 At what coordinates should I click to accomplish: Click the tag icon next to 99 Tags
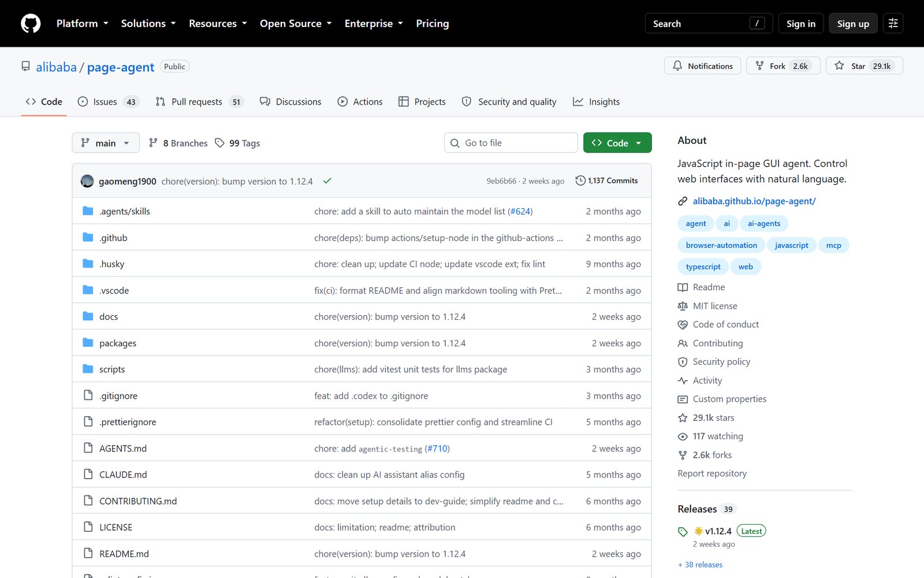click(x=219, y=143)
